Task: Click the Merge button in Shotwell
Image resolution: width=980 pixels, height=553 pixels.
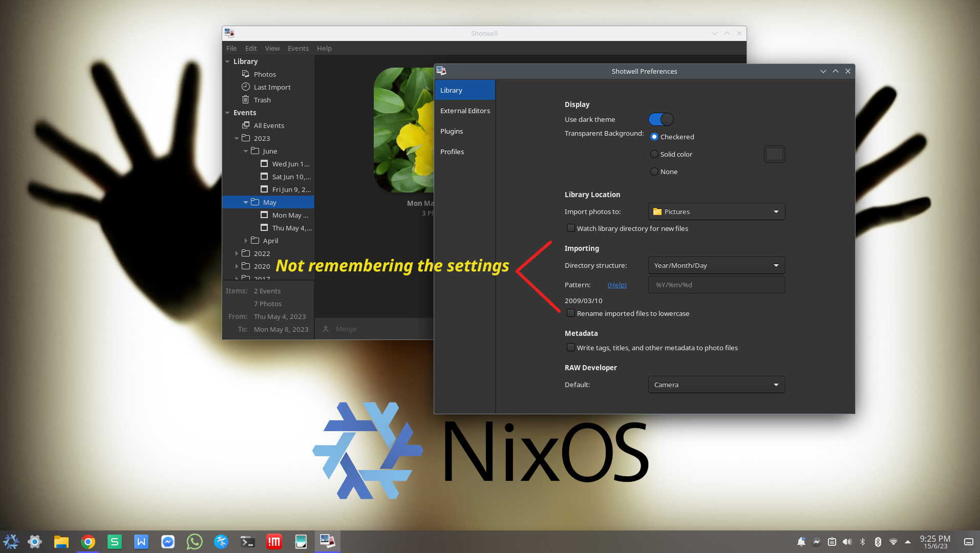Action: coord(339,329)
